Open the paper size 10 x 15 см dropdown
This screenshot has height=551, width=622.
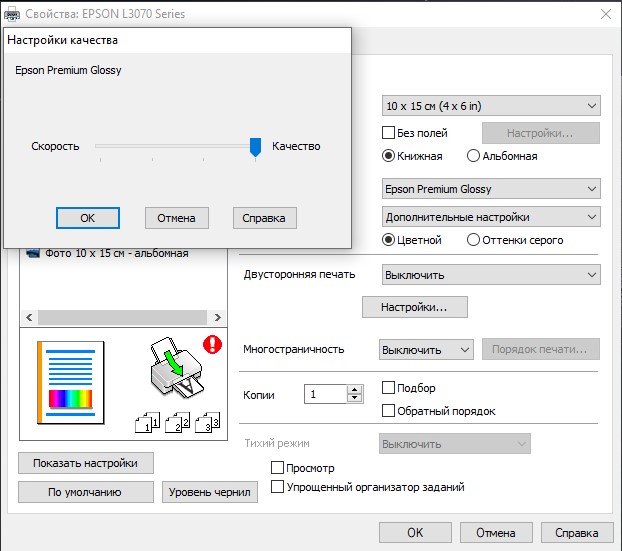click(x=491, y=106)
